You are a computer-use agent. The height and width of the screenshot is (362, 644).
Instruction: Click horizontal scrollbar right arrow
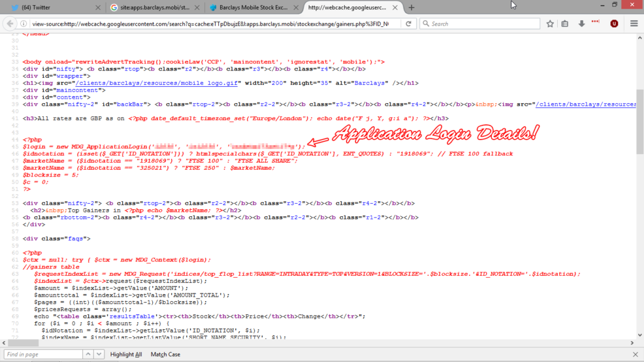632,343
